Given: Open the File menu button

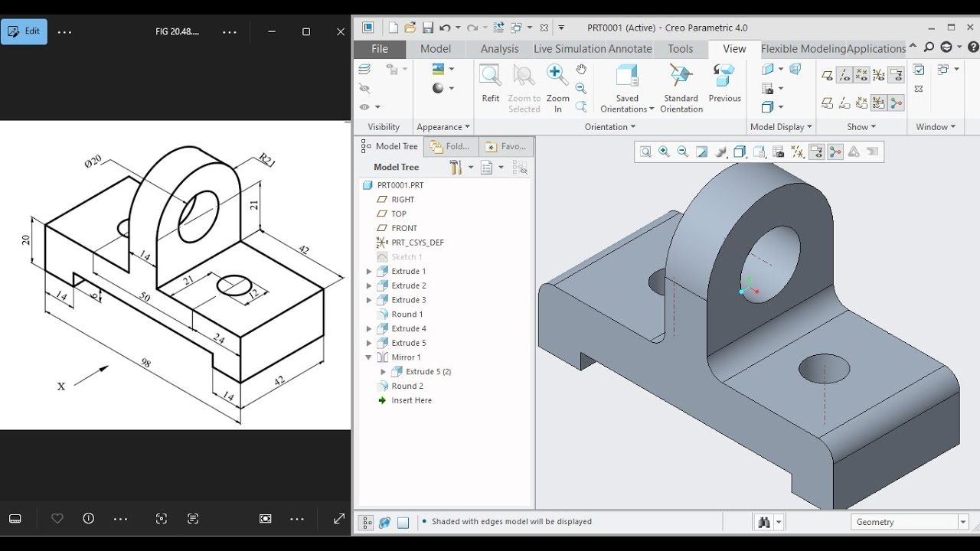Looking at the screenshot, I should pos(380,48).
